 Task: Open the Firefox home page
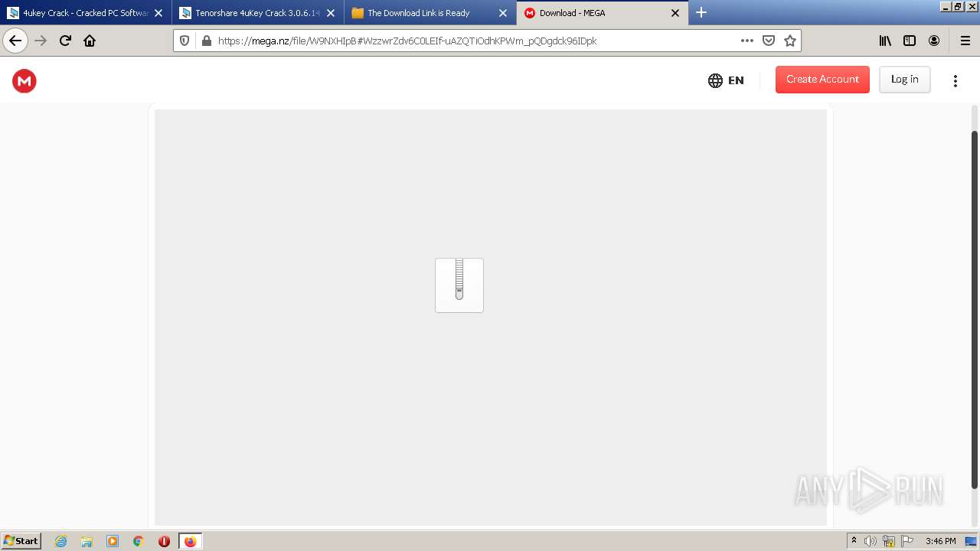[90, 41]
